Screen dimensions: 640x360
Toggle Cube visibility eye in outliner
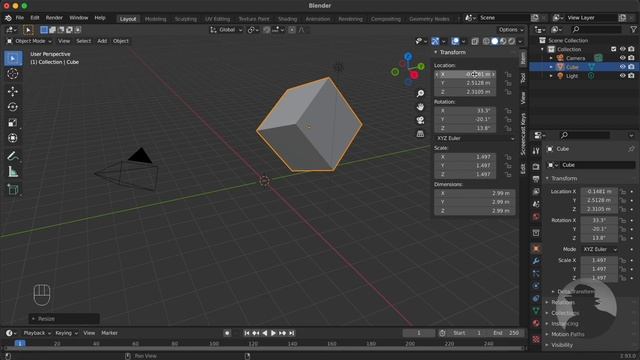[622, 67]
